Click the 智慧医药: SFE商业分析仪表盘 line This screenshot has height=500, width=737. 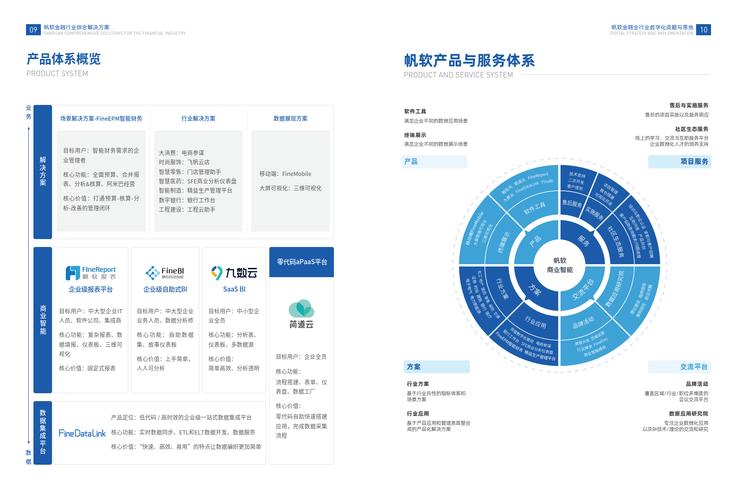197,181
